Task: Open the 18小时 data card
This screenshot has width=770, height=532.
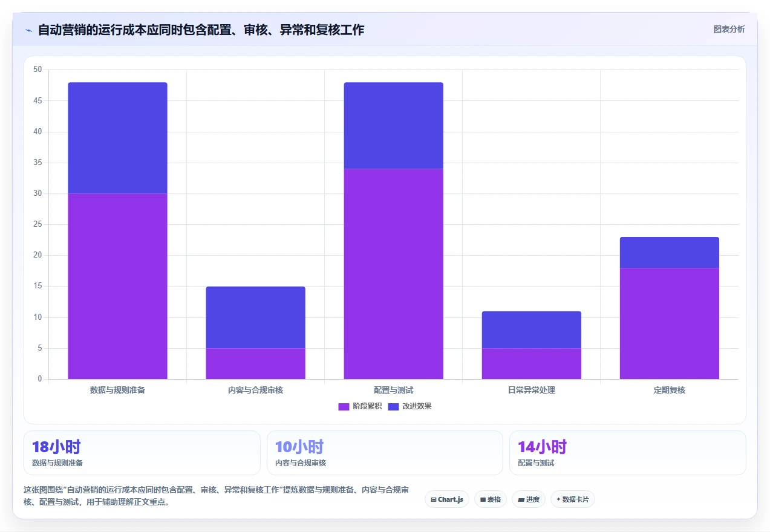Action: pos(142,453)
